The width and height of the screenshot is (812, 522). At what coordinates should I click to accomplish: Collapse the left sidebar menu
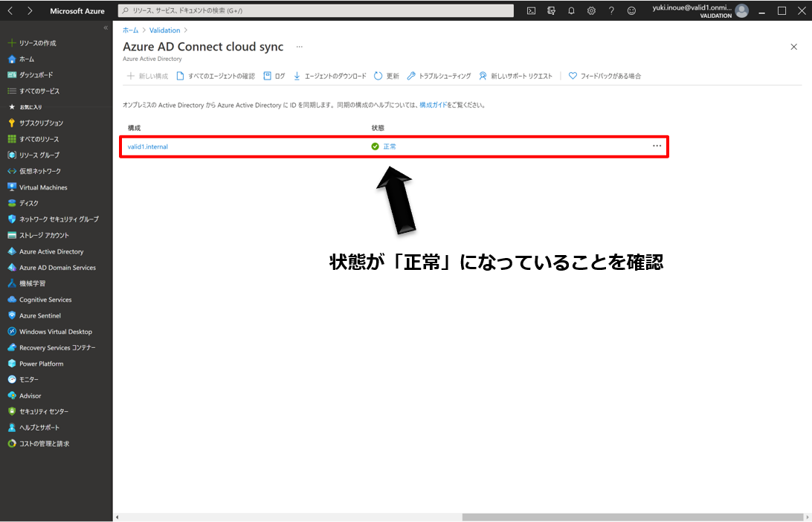(x=106, y=28)
